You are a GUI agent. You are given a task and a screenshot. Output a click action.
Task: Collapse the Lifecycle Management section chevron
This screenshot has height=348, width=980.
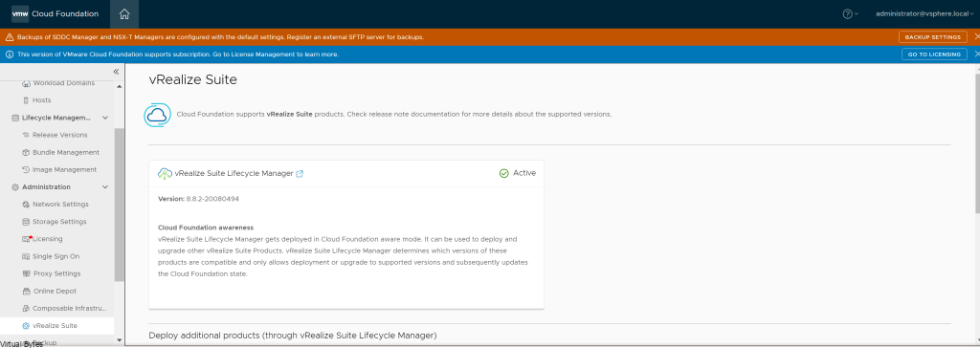point(105,118)
